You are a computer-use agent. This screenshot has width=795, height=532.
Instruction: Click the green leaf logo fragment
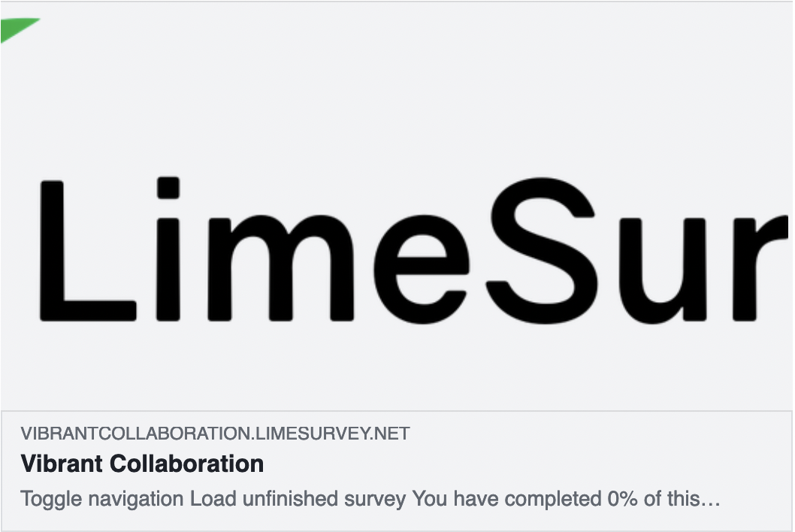pos(17,29)
